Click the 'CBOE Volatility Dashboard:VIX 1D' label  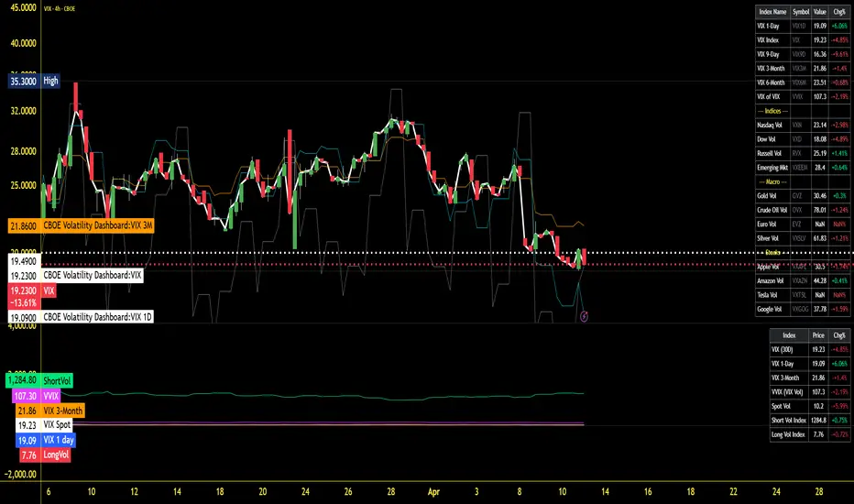97,317
